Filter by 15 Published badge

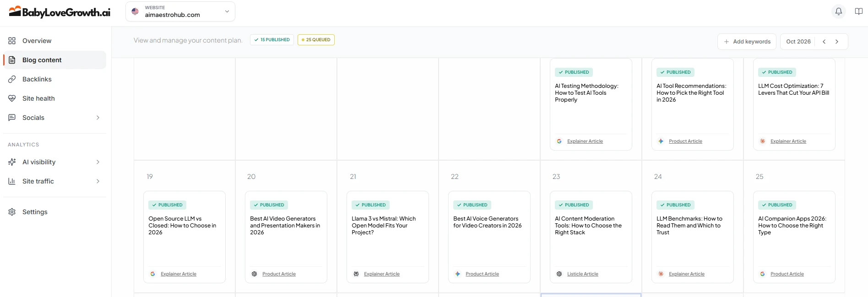tap(272, 40)
